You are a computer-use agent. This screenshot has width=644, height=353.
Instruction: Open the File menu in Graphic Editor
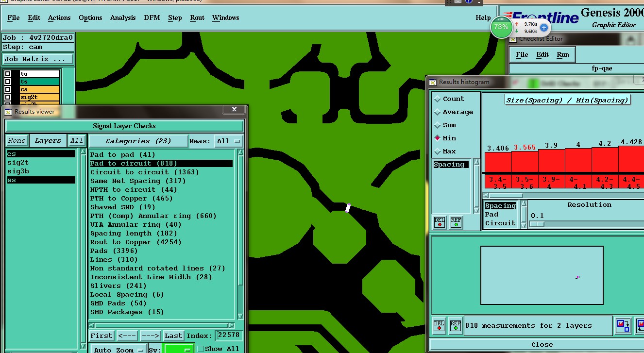click(x=14, y=18)
